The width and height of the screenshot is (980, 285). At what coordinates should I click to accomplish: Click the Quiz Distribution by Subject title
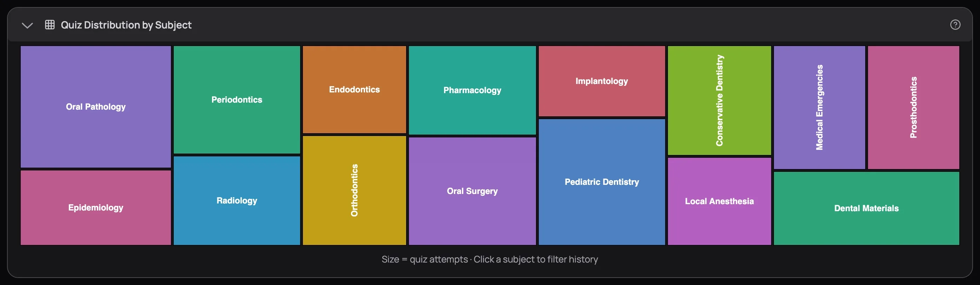pyautogui.click(x=126, y=25)
